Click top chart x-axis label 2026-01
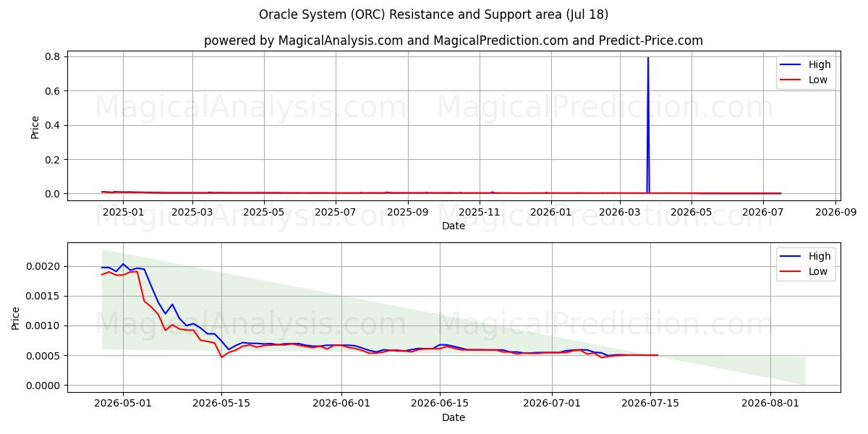The width and height of the screenshot is (868, 434). (x=551, y=212)
